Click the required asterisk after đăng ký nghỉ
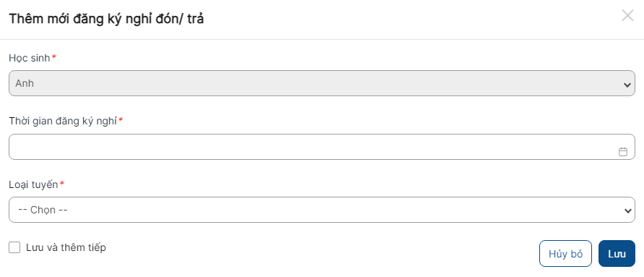The height and width of the screenshot is (277, 644). pyautogui.click(x=121, y=120)
